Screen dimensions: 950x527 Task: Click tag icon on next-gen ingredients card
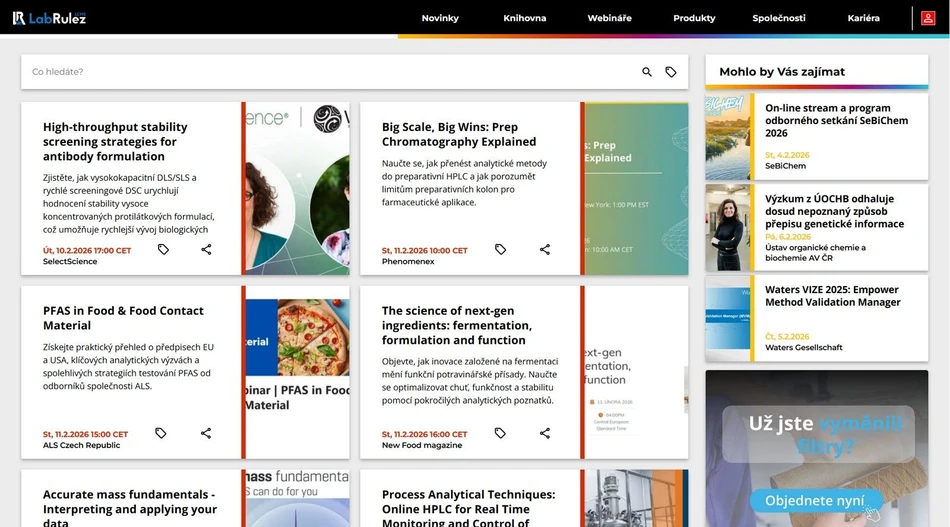pos(501,433)
